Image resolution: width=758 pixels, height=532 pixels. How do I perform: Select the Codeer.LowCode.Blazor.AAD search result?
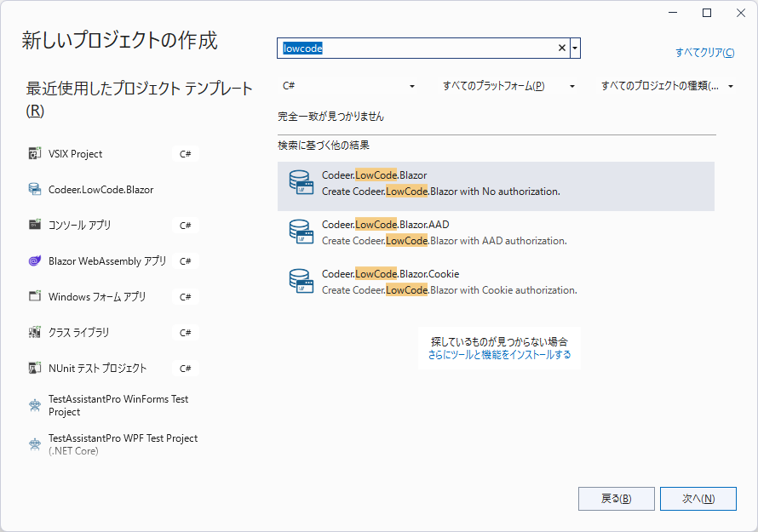(496, 232)
